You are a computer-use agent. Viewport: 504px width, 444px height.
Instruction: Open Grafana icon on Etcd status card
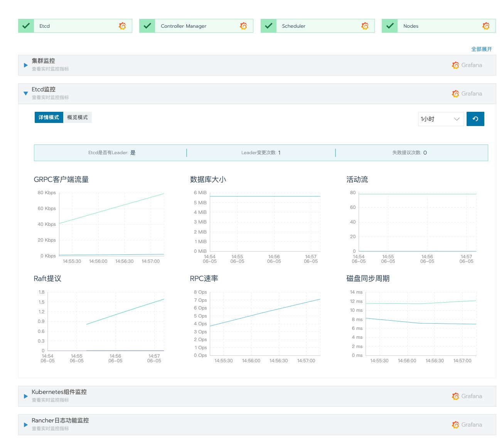click(122, 26)
